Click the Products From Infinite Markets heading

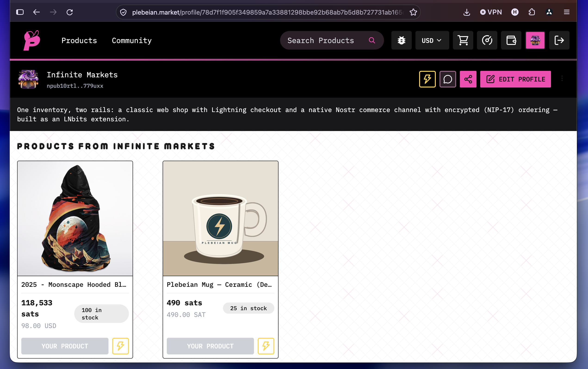pyautogui.click(x=116, y=146)
